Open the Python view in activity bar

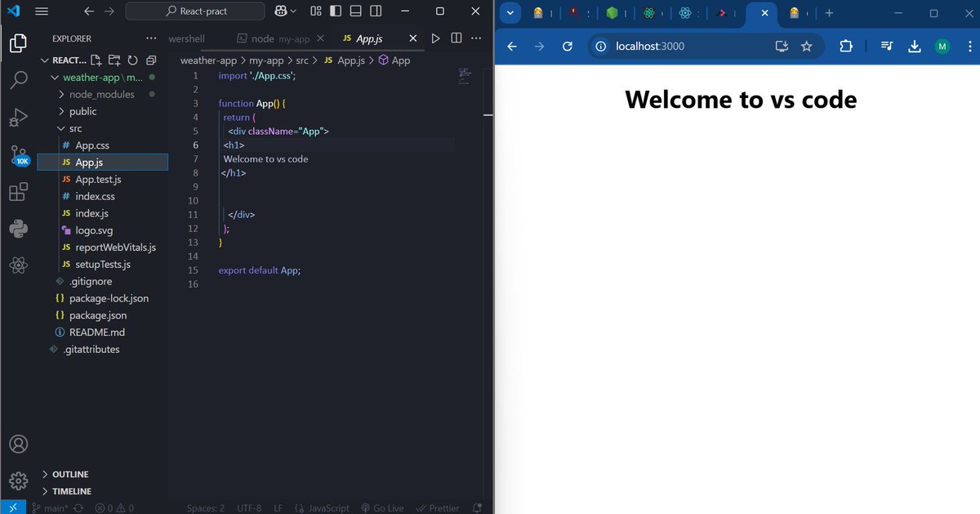pos(18,228)
